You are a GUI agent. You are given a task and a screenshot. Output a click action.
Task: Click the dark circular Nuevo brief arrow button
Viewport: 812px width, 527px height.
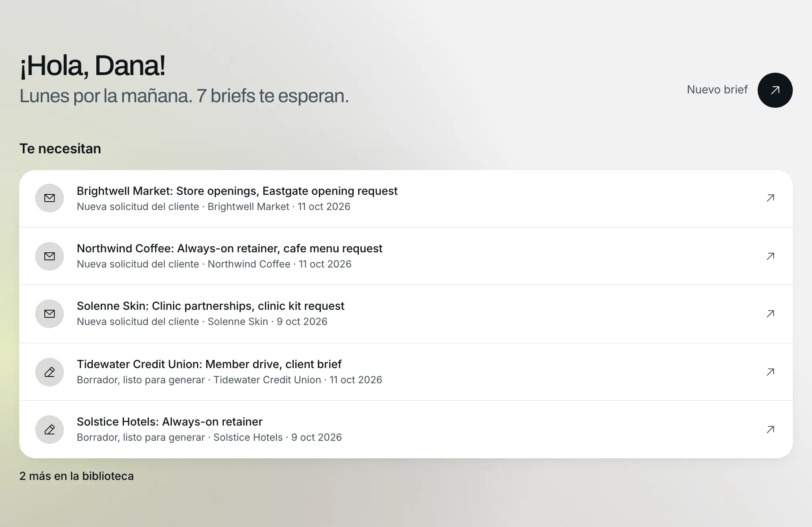(775, 90)
